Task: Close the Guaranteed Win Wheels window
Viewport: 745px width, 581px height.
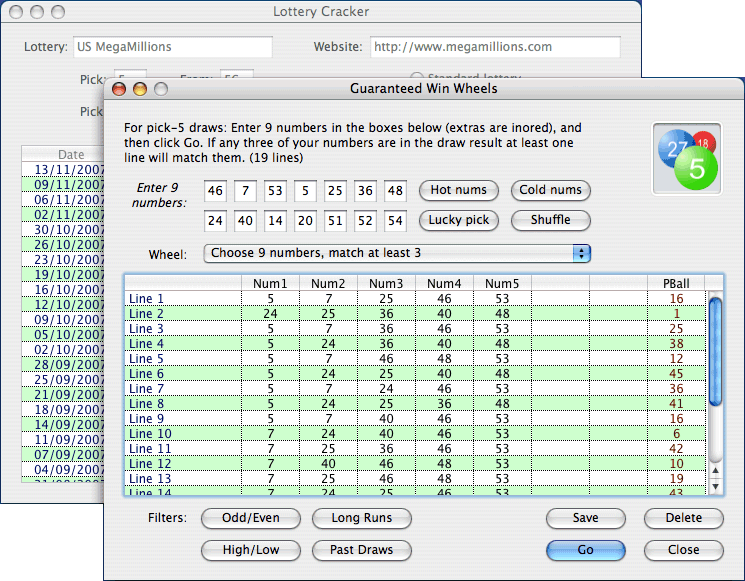Action: tap(118, 89)
